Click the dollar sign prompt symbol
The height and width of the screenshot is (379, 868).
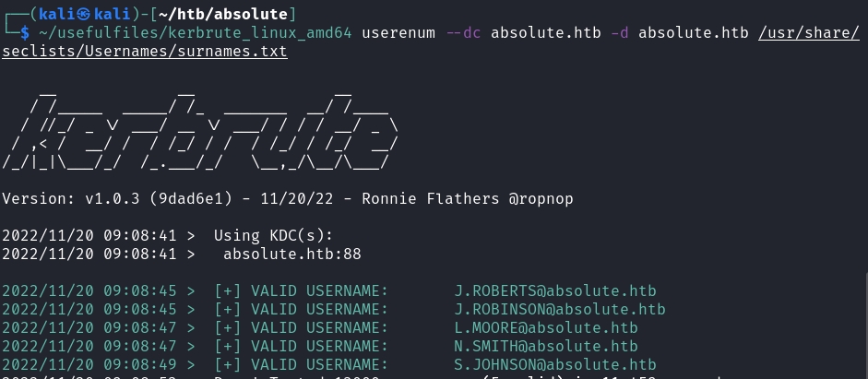pyautogui.click(x=25, y=33)
